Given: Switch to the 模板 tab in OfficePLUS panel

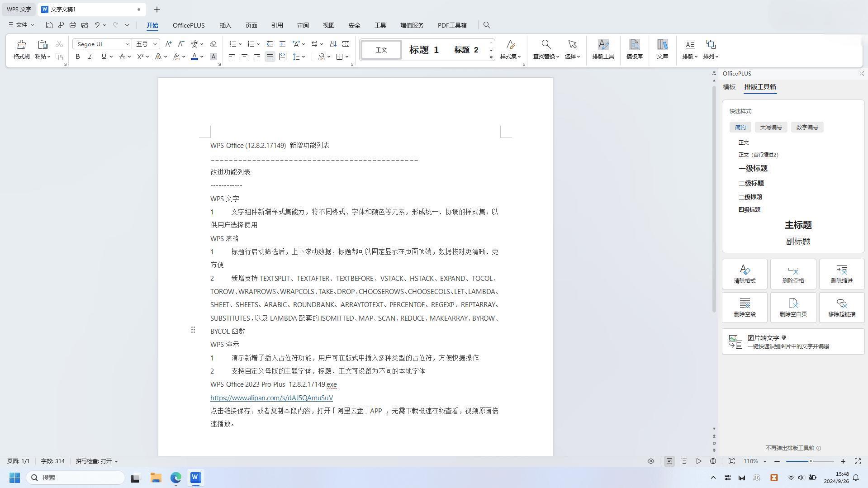Looking at the screenshot, I should tap(729, 87).
